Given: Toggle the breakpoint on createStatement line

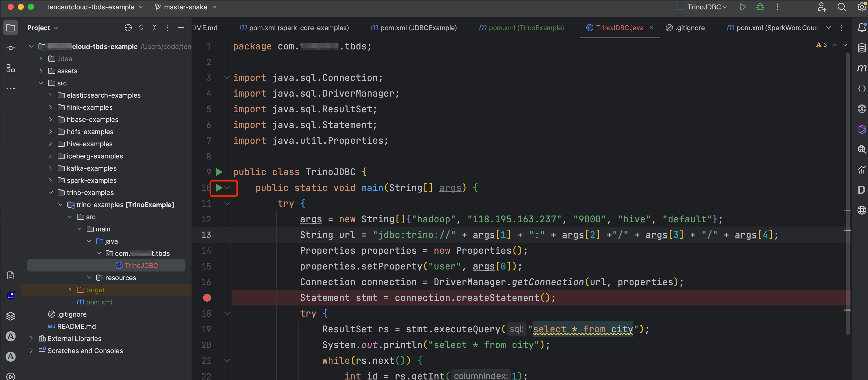Looking at the screenshot, I should click(x=207, y=298).
